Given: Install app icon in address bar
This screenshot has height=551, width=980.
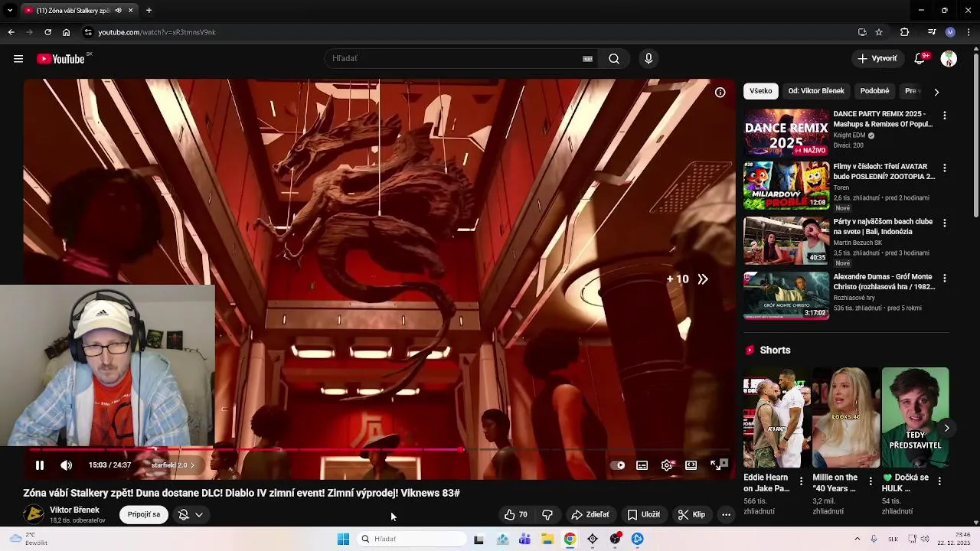Looking at the screenshot, I should click(x=862, y=32).
